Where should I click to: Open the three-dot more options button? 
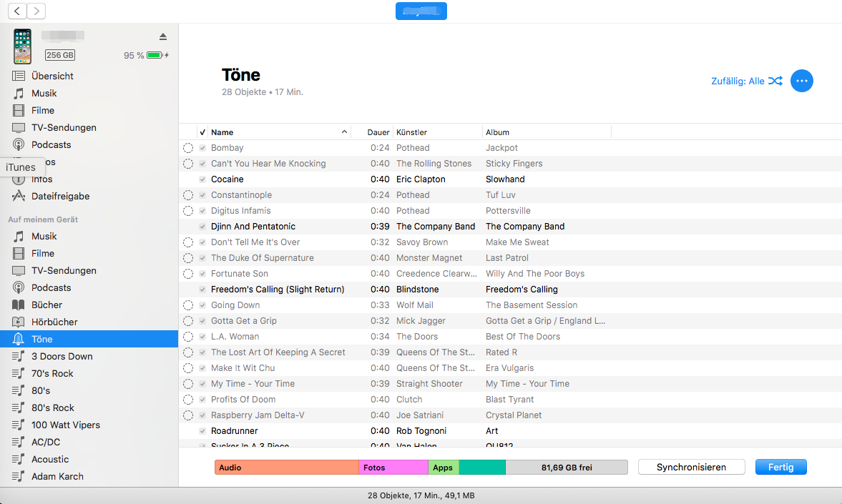[802, 81]
